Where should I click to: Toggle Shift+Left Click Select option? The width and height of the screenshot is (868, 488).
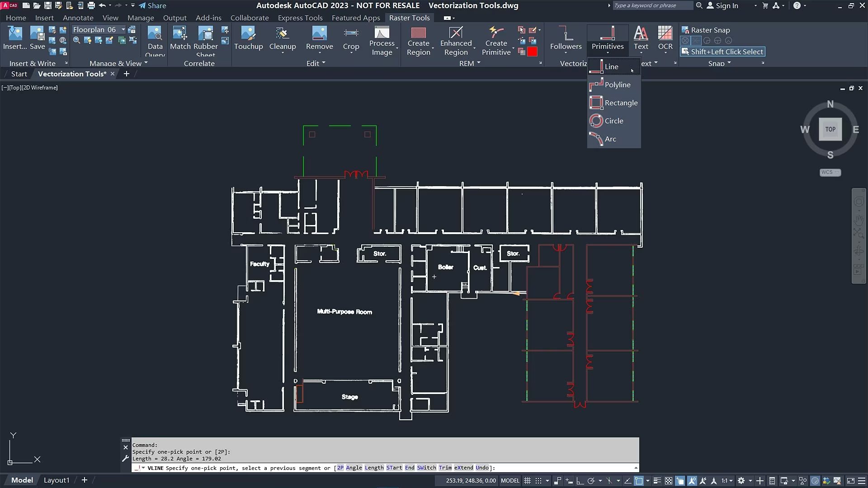pos(722,52)
